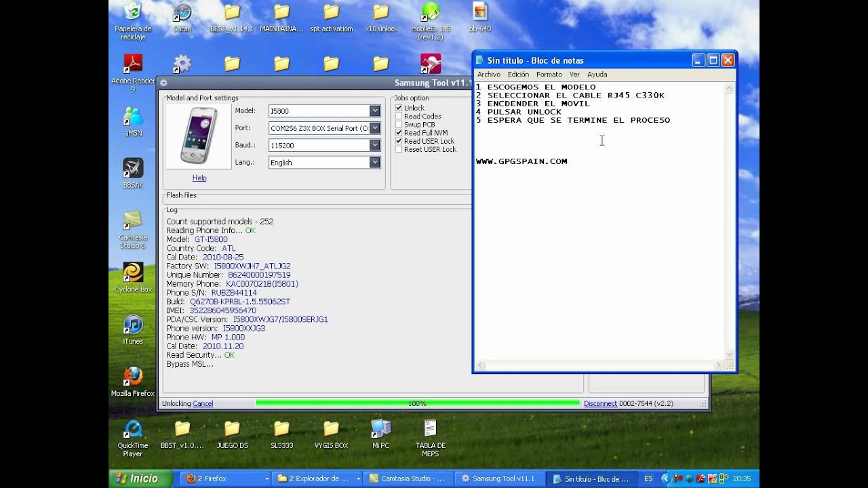Expand the Port dropdown COM256 Z3X BOX

tap(374, 128)
